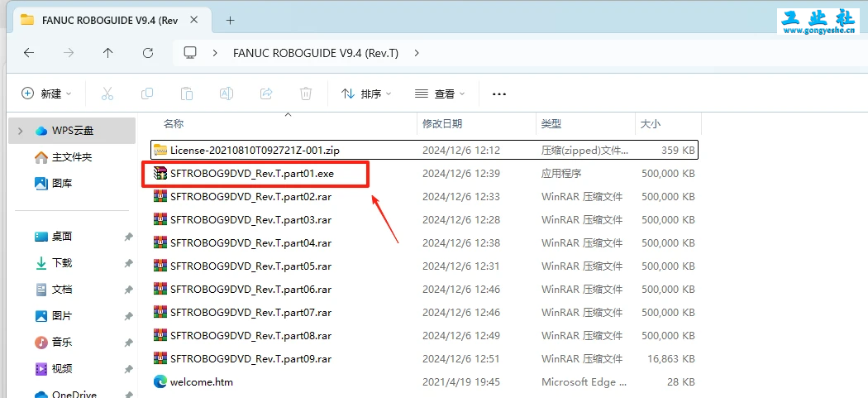Sort by 名称 column header
The height and width of the screenshot is (398, 868).
tap(174, 124)
